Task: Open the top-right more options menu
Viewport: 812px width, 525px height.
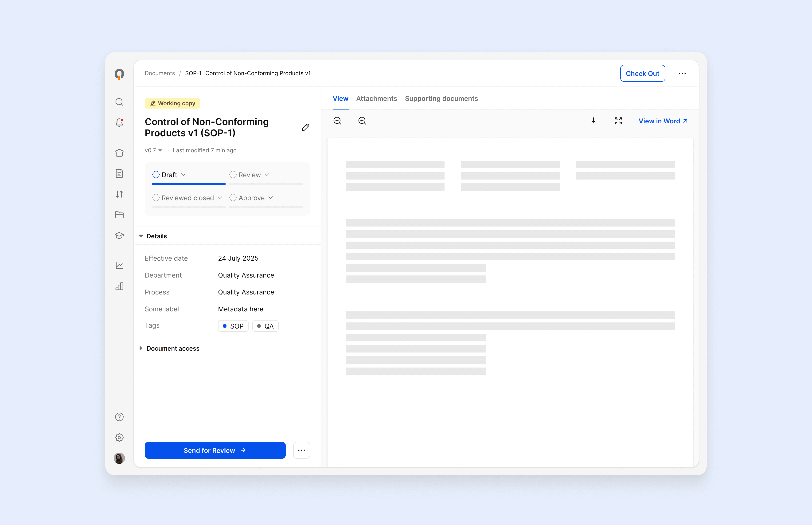Action: tap(682, 73)
